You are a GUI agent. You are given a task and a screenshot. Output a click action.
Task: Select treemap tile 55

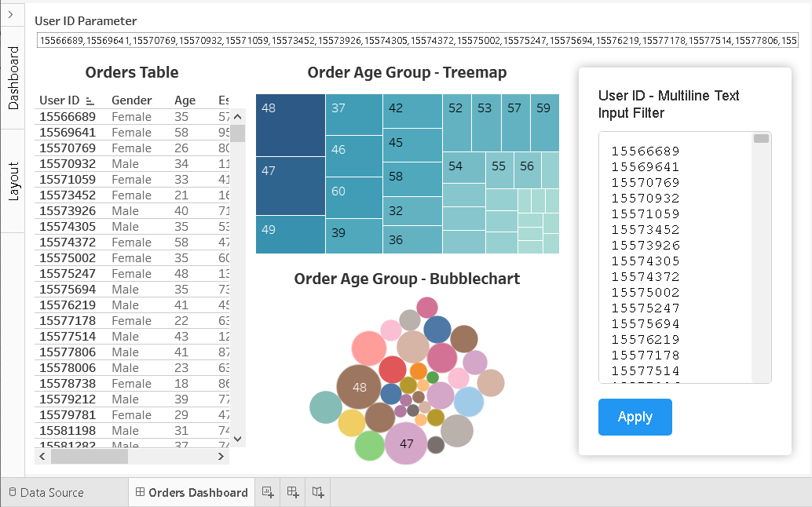pos(500,170)
